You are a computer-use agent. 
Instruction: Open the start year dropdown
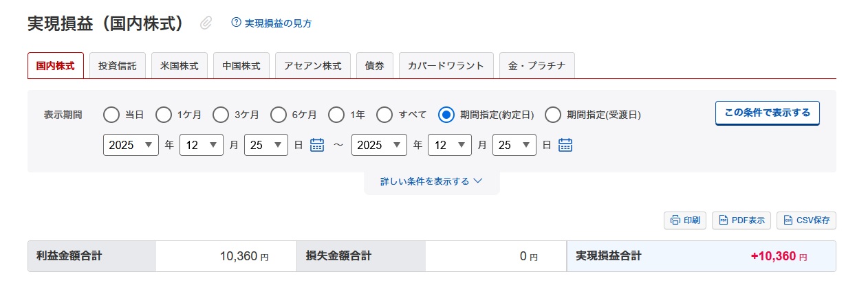coord(131,145)
